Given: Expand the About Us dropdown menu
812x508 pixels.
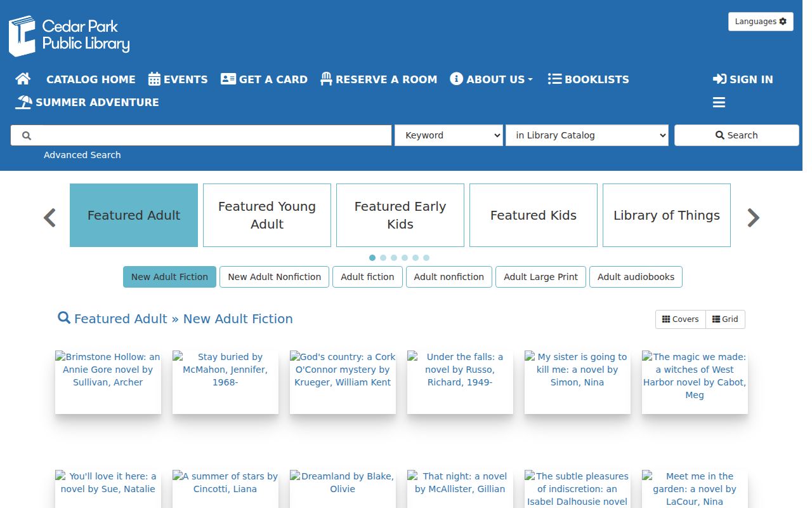Looking at the screenshot, I should point(492,79).
